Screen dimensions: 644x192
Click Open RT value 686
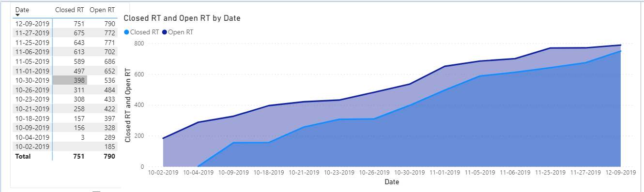(110, 61)
